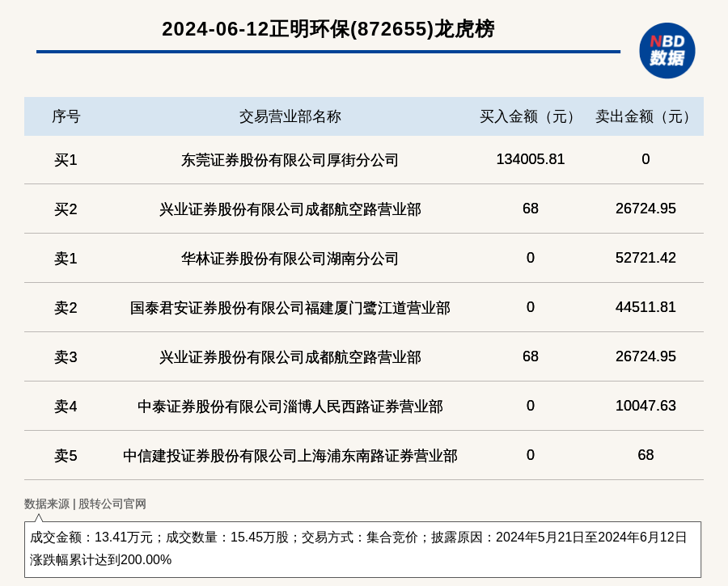Select the 买1 row label

[x=66, y=160]
